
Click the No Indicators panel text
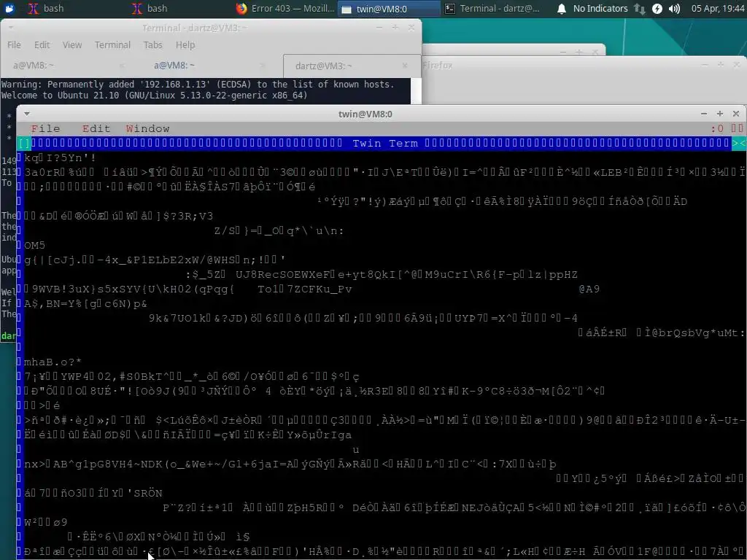600,9
